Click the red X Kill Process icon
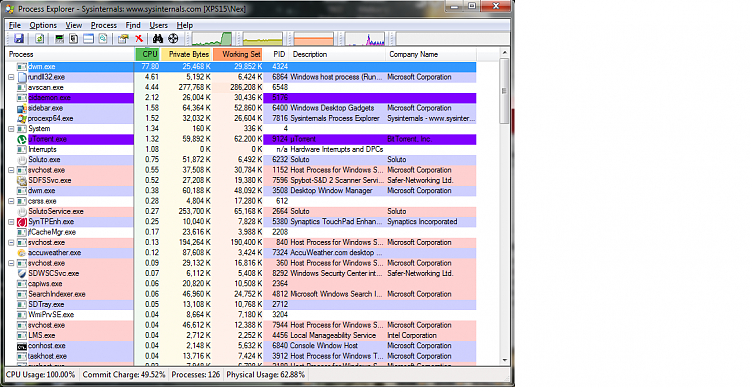750x387 pixels. click(x=139, y=39)
